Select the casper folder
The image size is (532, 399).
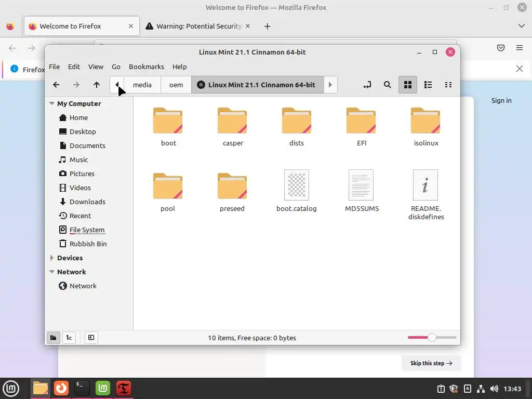(x=232, y=127)
